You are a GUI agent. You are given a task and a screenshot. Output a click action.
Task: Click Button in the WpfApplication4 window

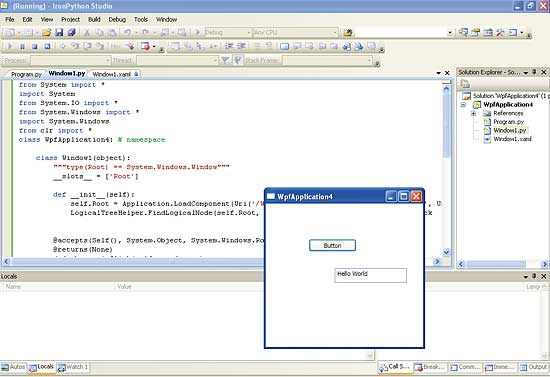click(332, 245)
